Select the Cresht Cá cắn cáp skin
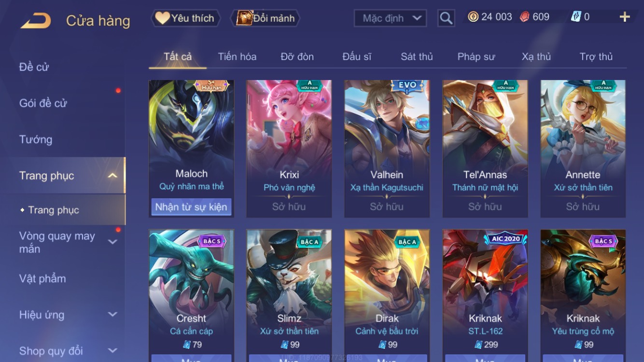Screen dimensions: 644x362 coord(191,295)
